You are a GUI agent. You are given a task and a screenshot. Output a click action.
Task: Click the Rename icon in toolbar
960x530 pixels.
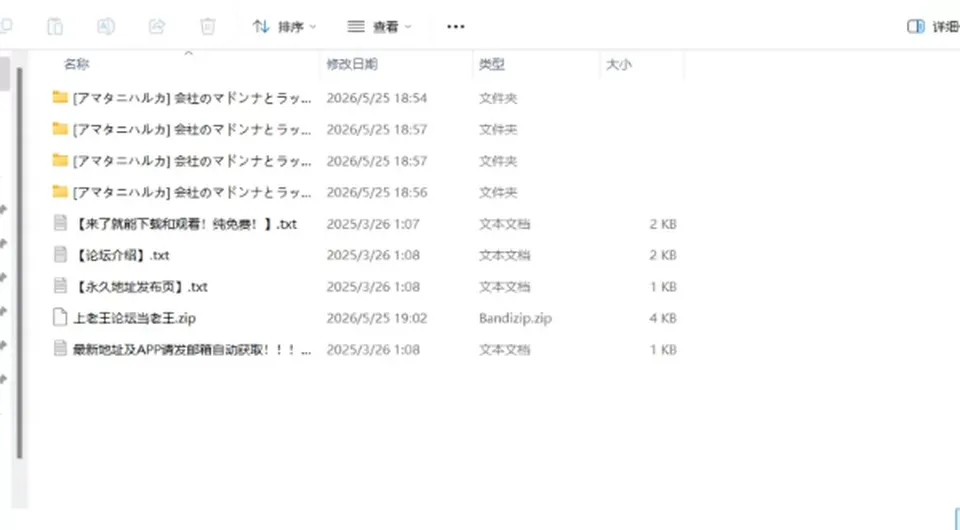(106, 26)
